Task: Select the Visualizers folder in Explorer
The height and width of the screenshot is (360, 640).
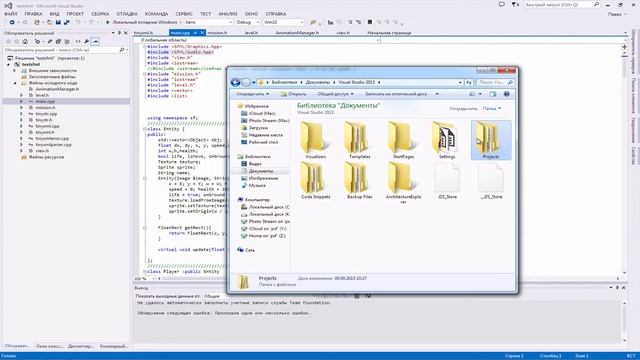Action: point(315,140)
